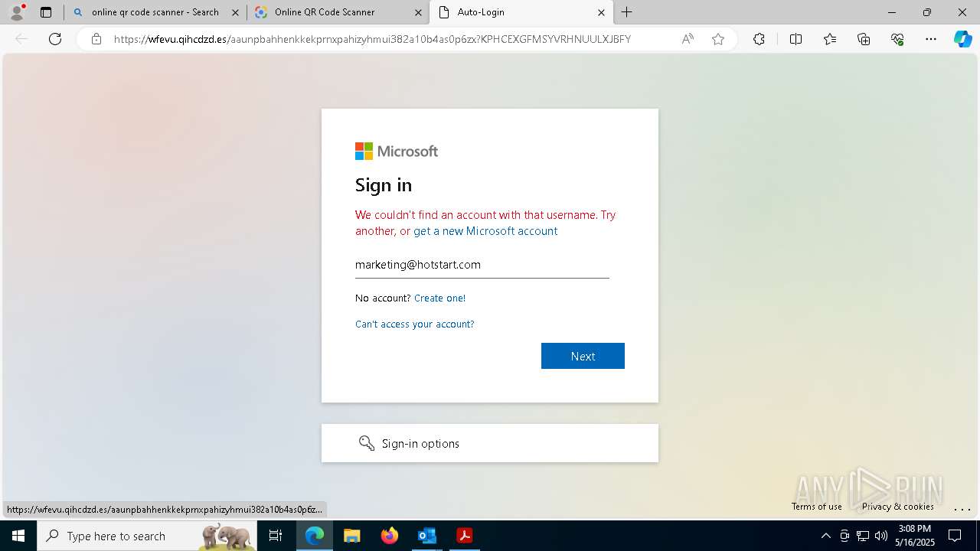Open Outlook from taskbar
980x551 pixels.
[x=426, y=536]
